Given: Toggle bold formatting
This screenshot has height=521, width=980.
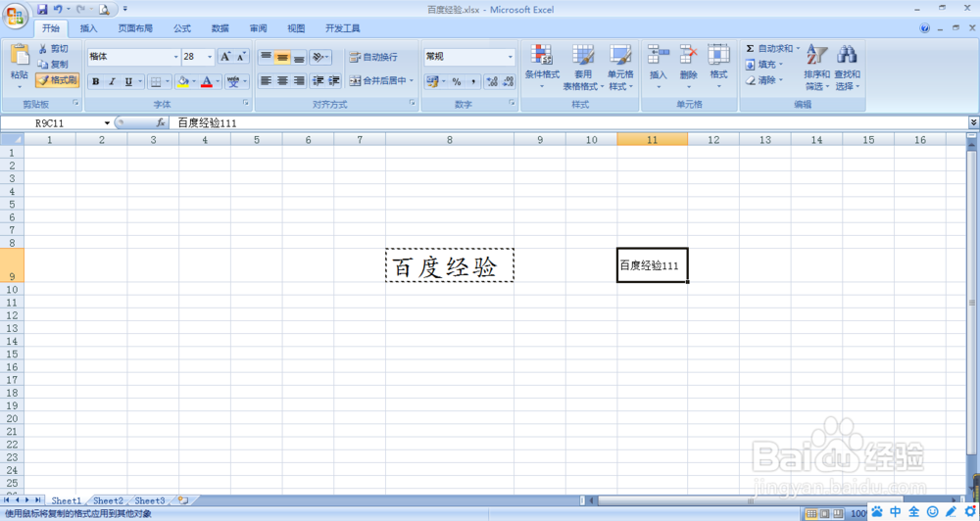Looking at the screenshot, I should point(96,82).
